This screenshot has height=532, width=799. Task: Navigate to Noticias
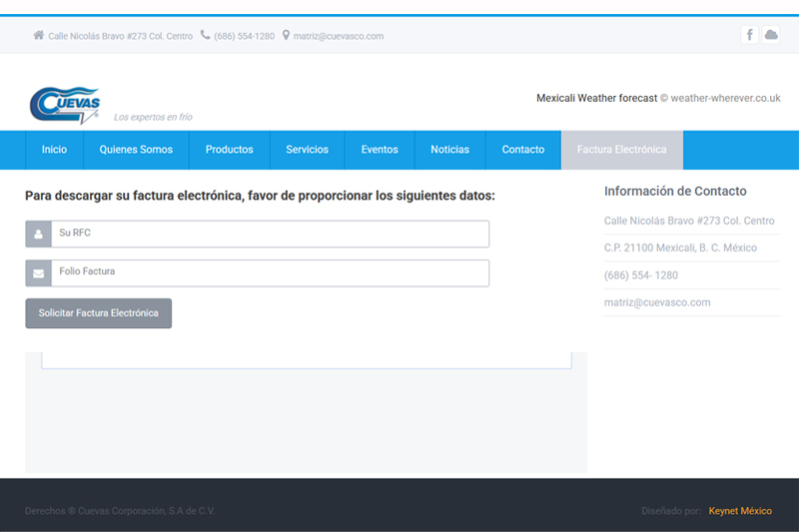[449, 150]
